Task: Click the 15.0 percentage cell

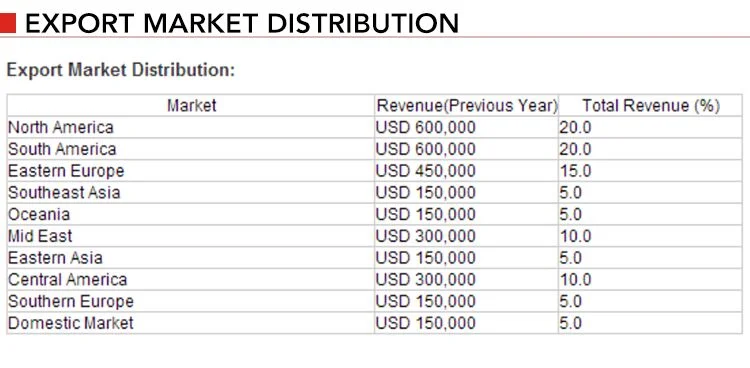Action: click(575, 171)
